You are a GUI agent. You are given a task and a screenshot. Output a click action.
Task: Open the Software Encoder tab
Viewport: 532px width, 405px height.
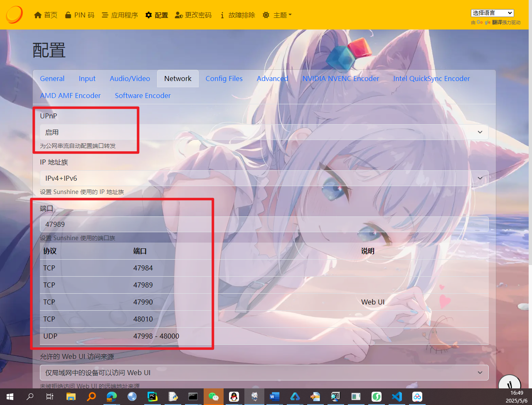tap(143, 96)
